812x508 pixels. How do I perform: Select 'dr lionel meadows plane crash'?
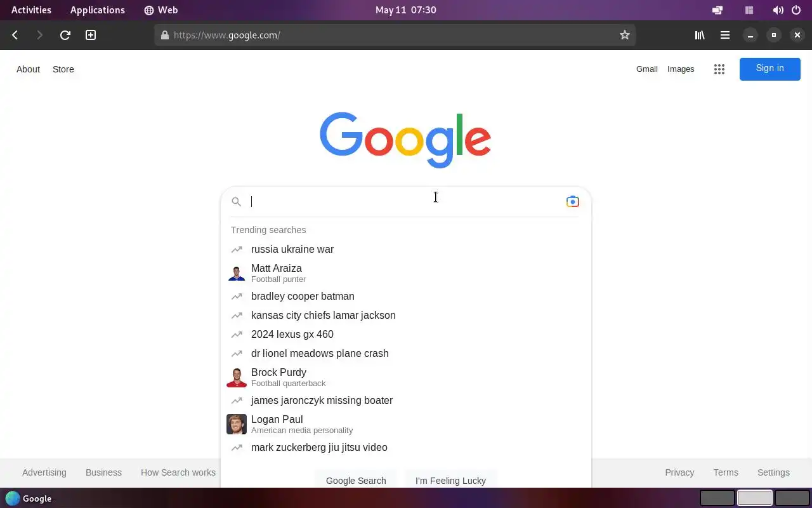pos(406,354)
